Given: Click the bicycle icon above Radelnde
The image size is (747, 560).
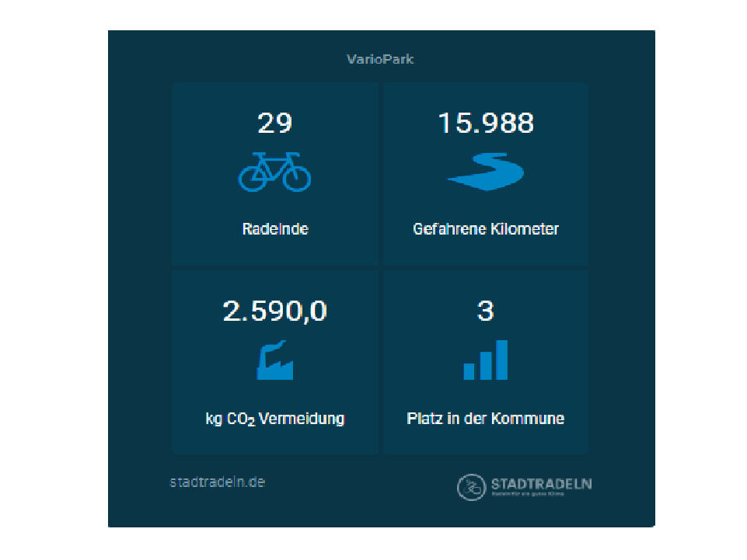Looking at the screenshot, I should (274, 172).
